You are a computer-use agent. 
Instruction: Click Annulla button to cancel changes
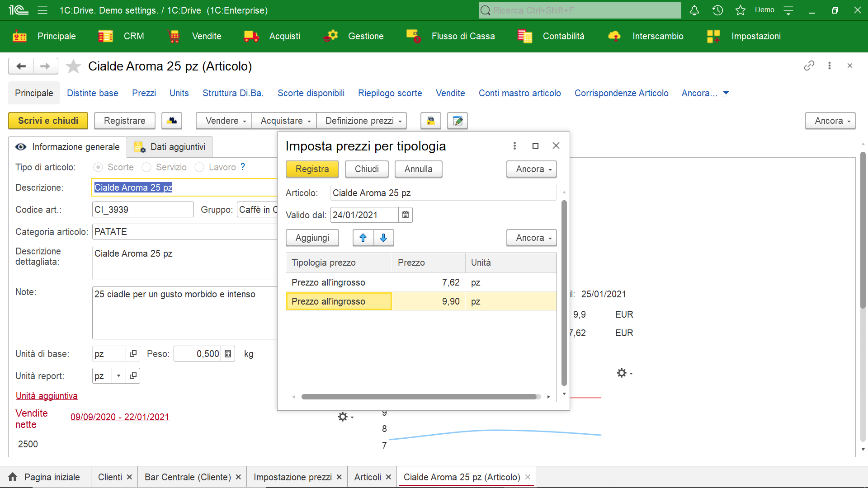419,169
